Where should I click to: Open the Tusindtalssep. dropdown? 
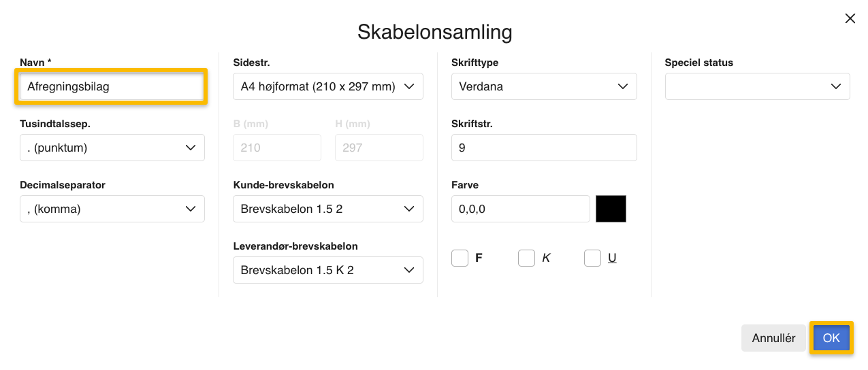point(112,148)
